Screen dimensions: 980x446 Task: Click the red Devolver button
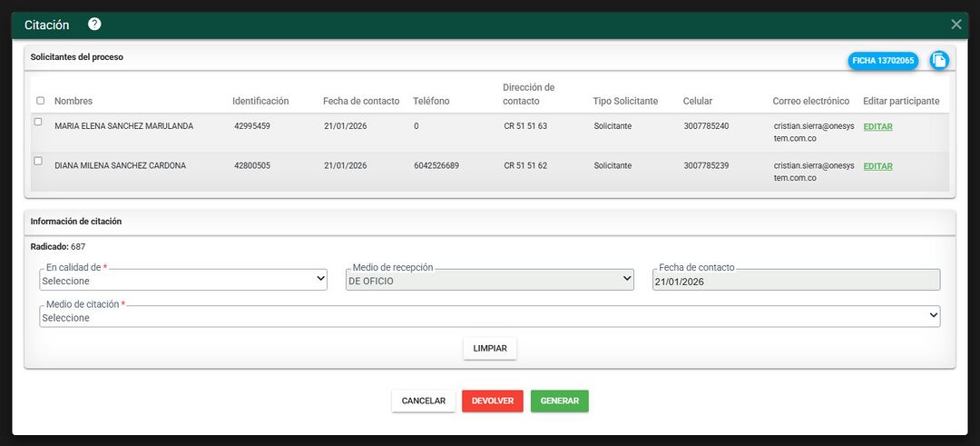click(492, 401)
